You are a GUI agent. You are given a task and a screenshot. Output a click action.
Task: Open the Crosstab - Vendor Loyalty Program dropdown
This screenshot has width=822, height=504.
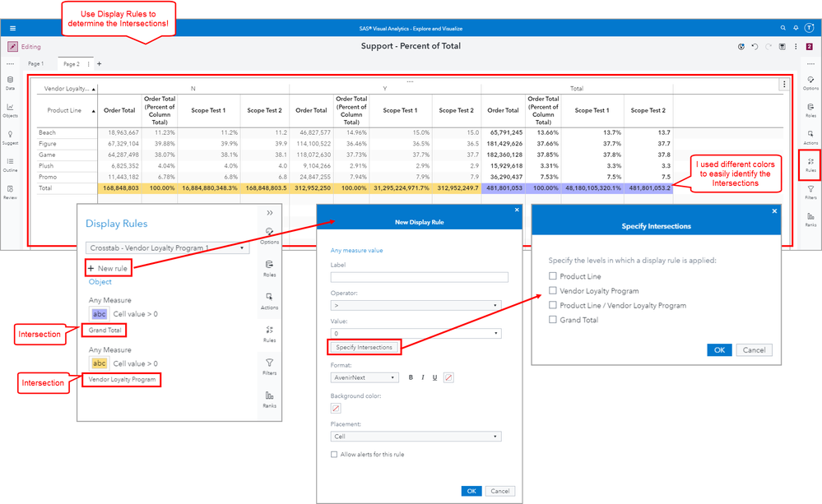click(x=167, y=247)
